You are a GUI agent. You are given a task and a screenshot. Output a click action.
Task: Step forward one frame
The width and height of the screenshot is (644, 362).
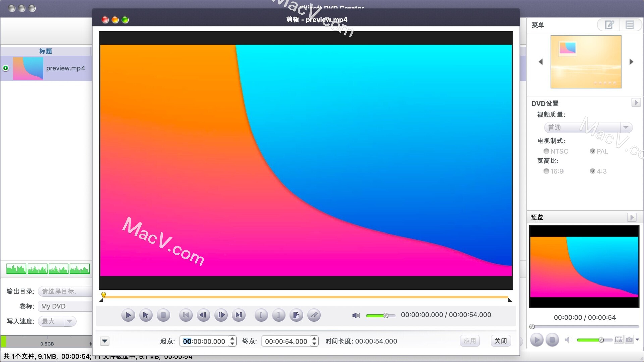[x=221, y=315]
